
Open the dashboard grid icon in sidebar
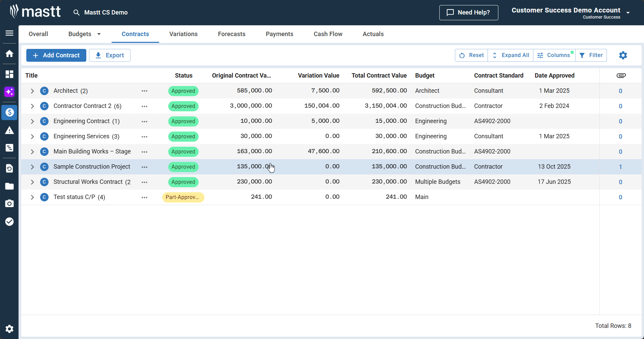pos(9,74)
